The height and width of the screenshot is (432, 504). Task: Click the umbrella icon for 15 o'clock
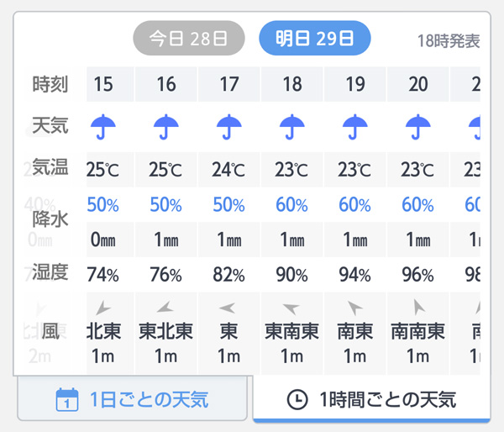click(x=104, y=127)
